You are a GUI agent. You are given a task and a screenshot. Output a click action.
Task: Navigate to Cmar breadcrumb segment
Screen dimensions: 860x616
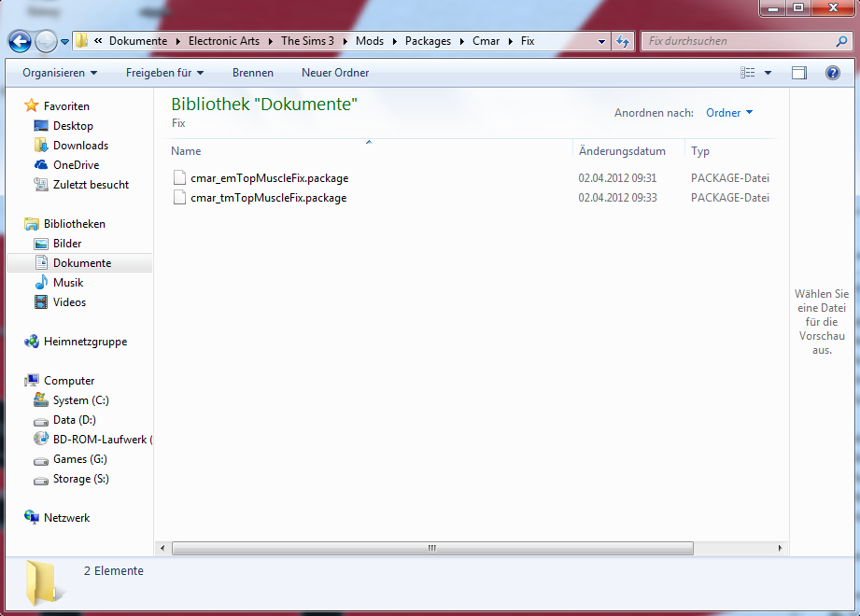pos(486,41)
